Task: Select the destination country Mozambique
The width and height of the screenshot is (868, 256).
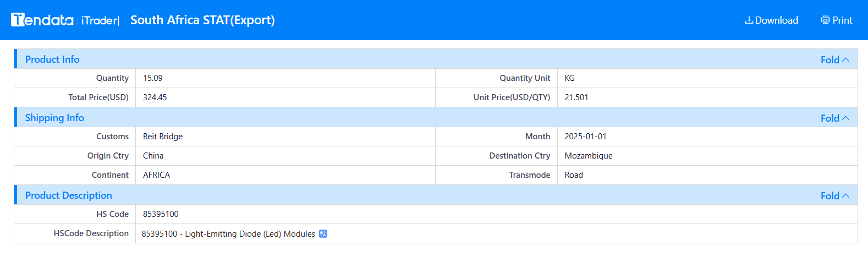Action: coord(589,156)
